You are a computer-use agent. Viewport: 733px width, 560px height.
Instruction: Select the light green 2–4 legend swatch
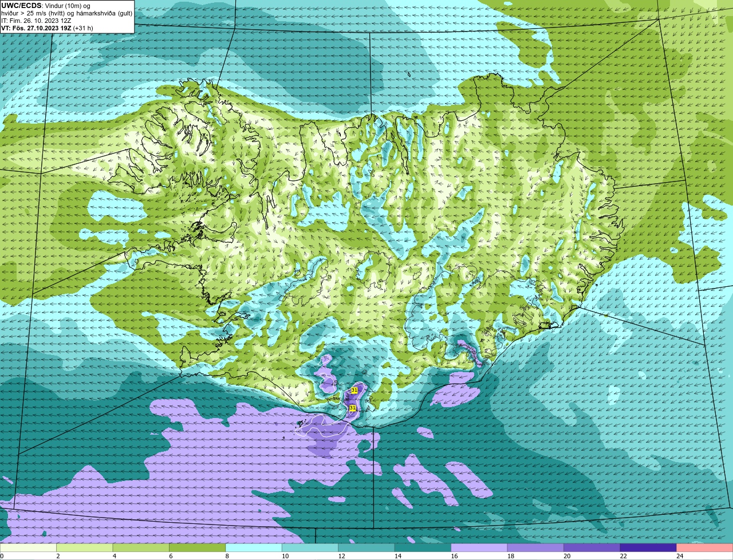click(x=85, y=548)
